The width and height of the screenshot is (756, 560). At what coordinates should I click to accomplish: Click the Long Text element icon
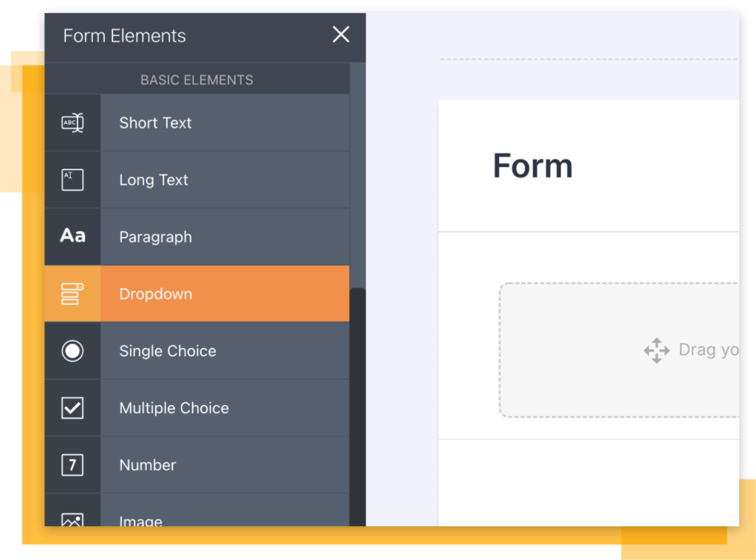tap(72, 180)
